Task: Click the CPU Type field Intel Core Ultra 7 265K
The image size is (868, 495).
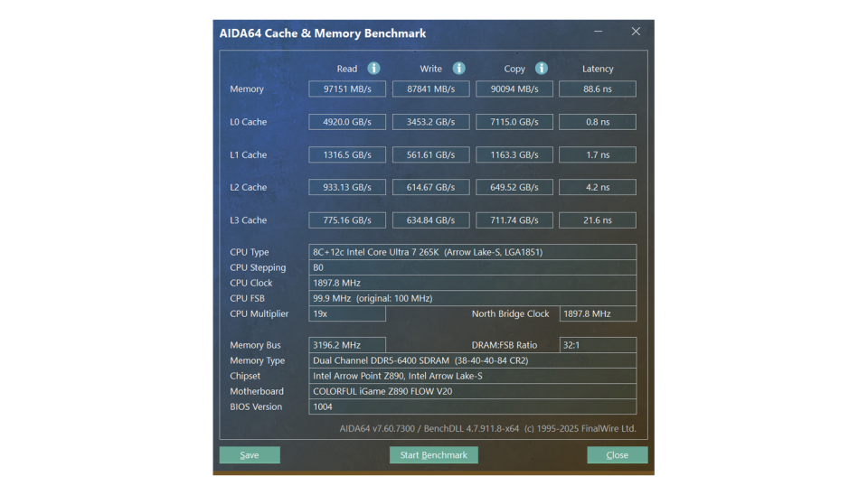Action: 472,252
